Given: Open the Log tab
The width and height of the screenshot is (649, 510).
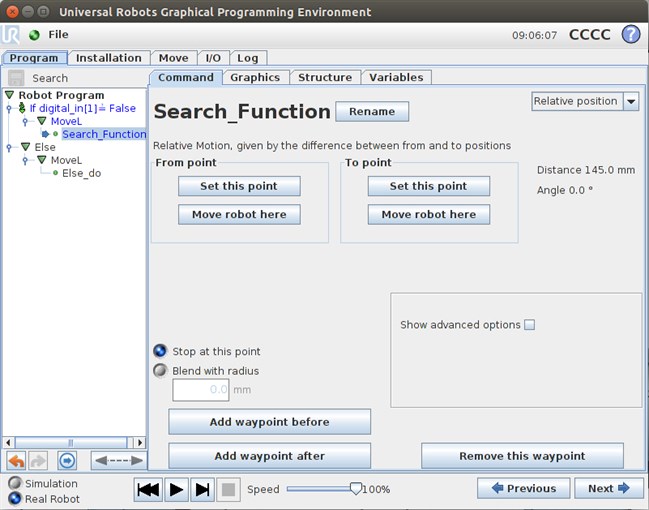Looking at the screenshot, I should click(x=248, y=58).
